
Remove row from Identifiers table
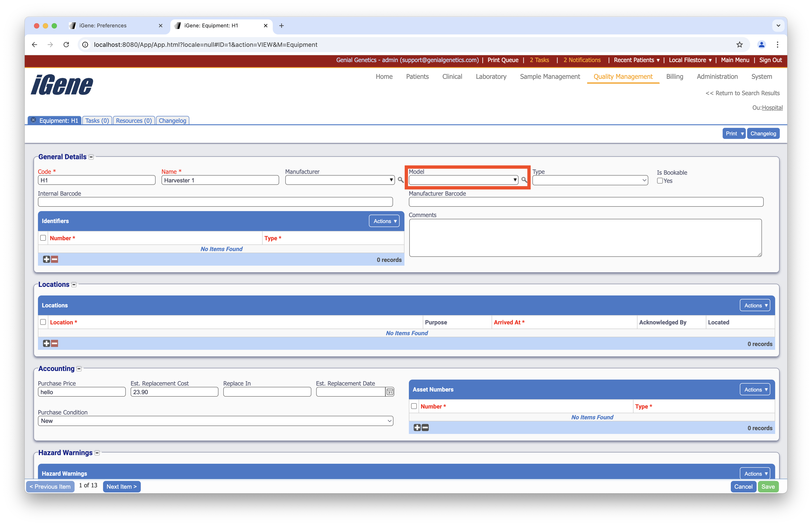click(55, 259)
